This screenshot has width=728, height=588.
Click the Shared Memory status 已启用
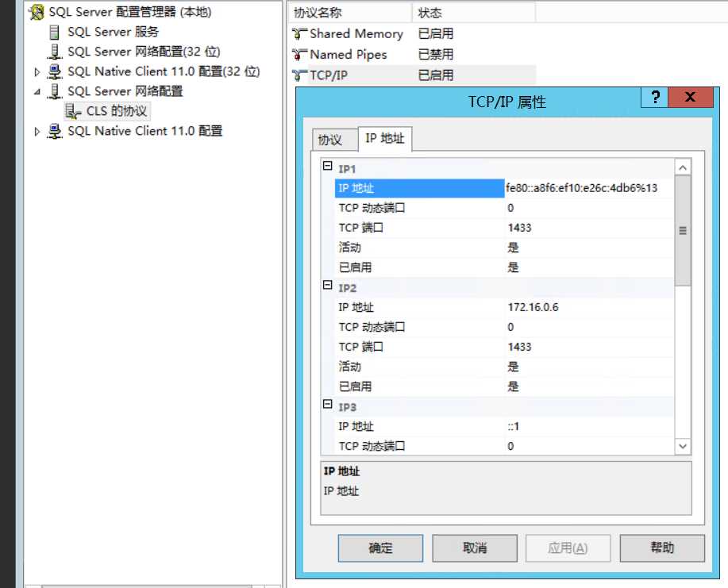pyautogui.click(x=436, y=34)
